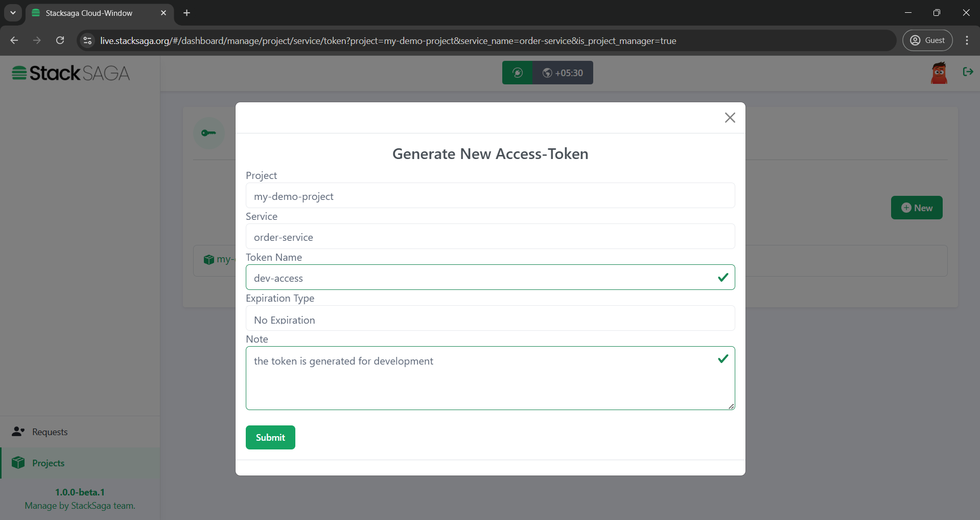Click the globe timezone icon showing +05:30
This screenshot has height=520, width=980.
click(x=548, y=73)
